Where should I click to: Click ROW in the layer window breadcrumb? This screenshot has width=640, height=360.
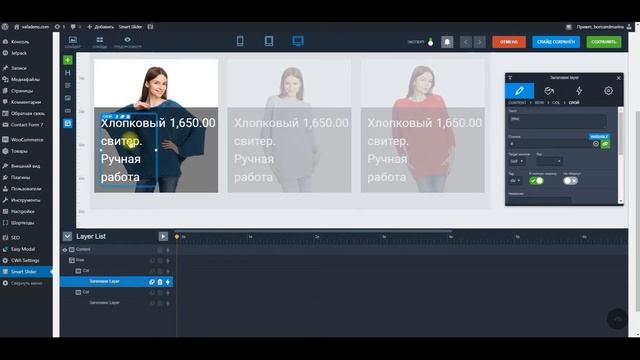pos(539,102)
